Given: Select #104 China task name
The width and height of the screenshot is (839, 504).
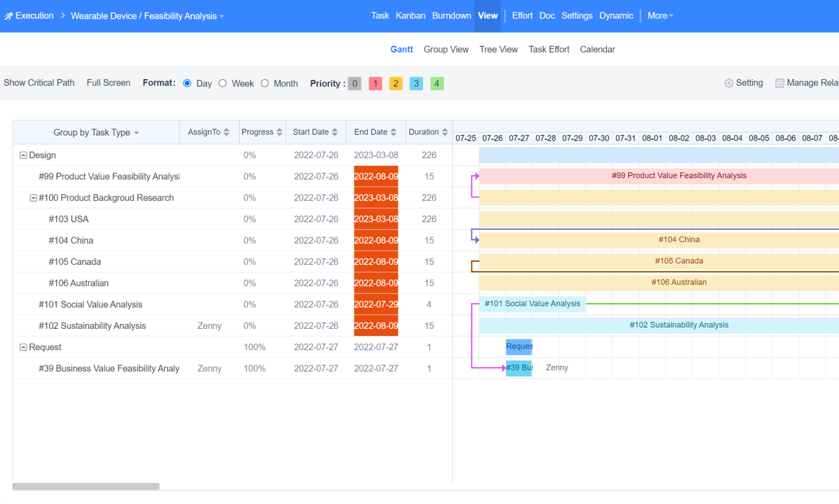Looking at the screenshot, I should 71,240.
